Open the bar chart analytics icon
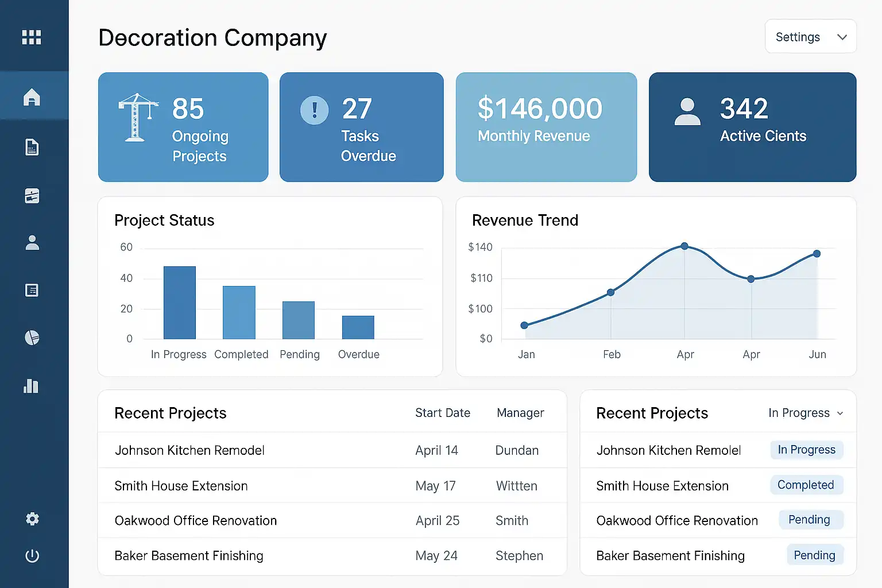This screenshot has width=882, height=588. (32, 386)
